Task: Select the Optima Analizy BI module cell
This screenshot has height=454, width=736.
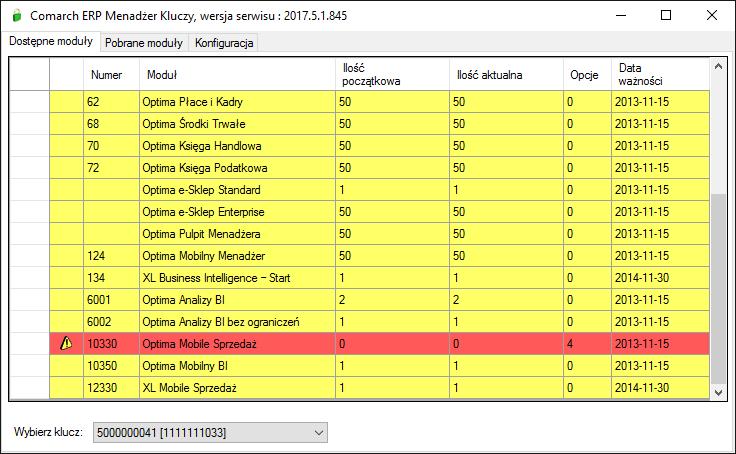Action: (x=237, y=300)
